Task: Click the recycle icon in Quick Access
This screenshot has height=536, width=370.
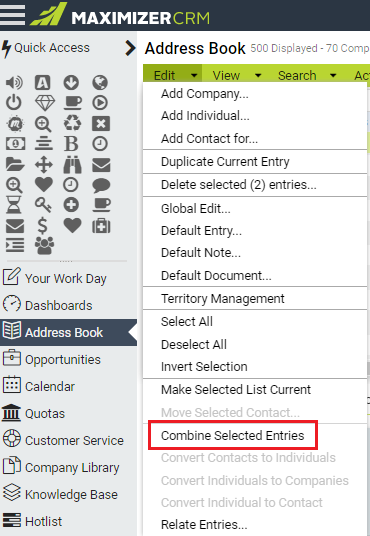Action: [x=72, y=123]
